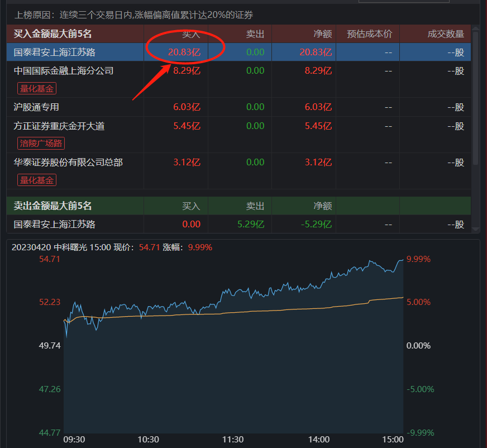Click the 5.29亿 sell amount cell
Image resolution: width=487 pixels, height=448 pixels.
pos(251,225)
